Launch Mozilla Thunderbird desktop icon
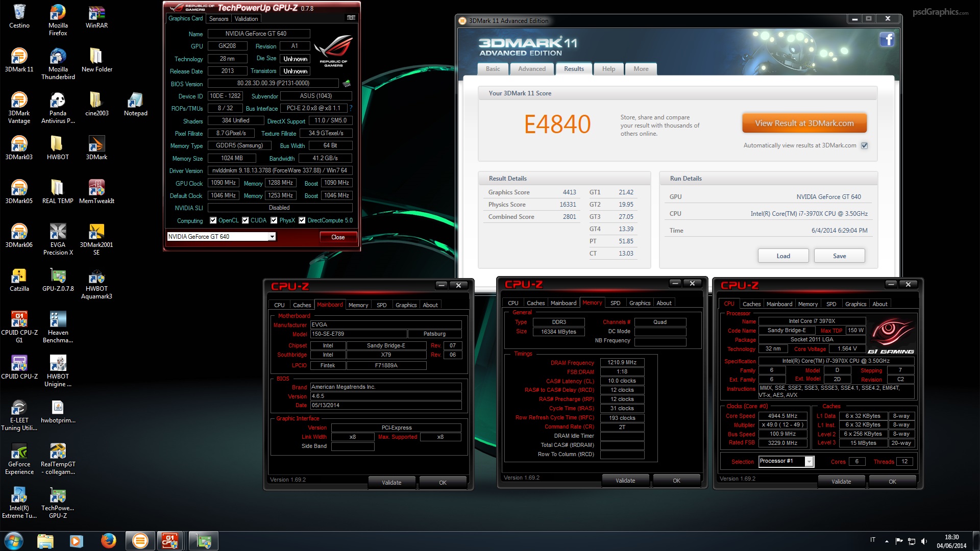Image resolution: width=980 pixels, height=551 pixels. (58, 64)
